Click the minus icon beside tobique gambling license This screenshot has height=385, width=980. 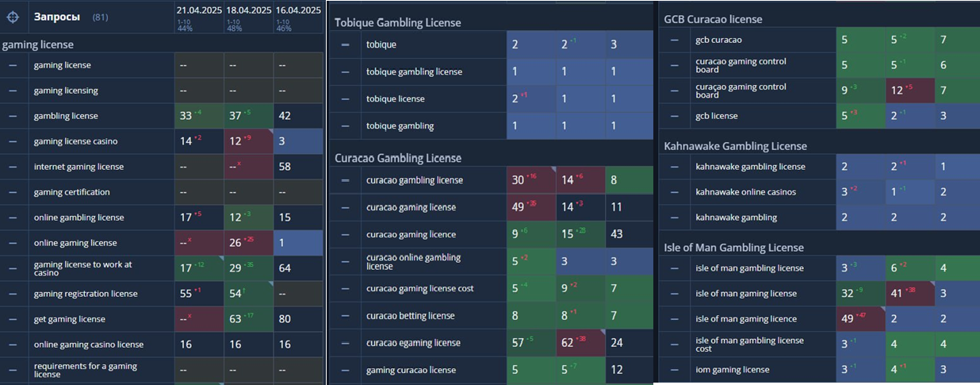tap(346, 72)
